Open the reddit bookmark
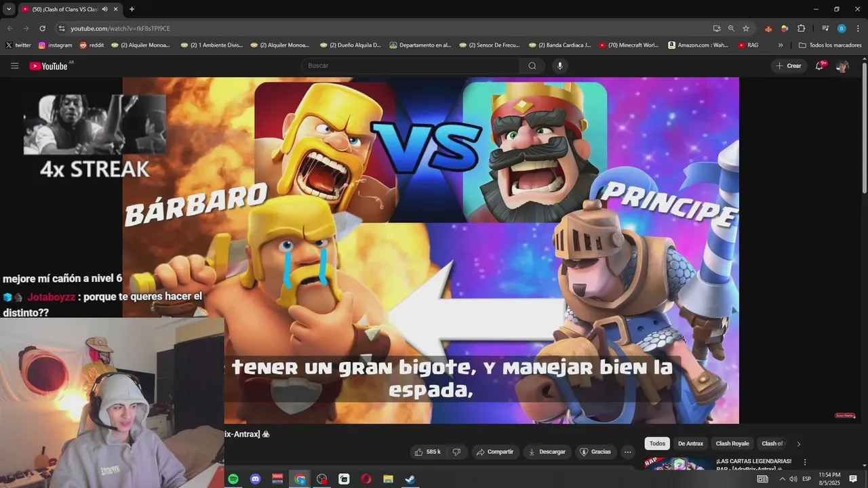The width and height of the screenshot is (868, 488). click(92, 45)
